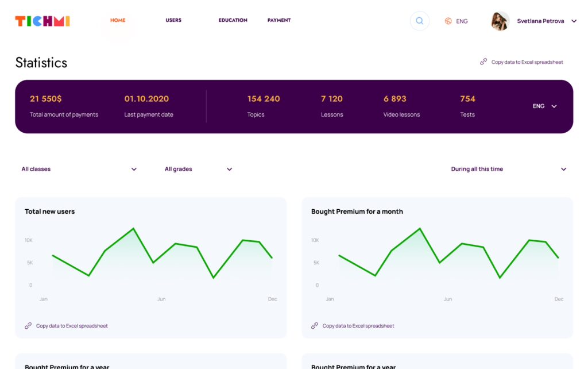Screen dimensions: 588x369
Task: Click Last payment date label
Action: point(149,114)
